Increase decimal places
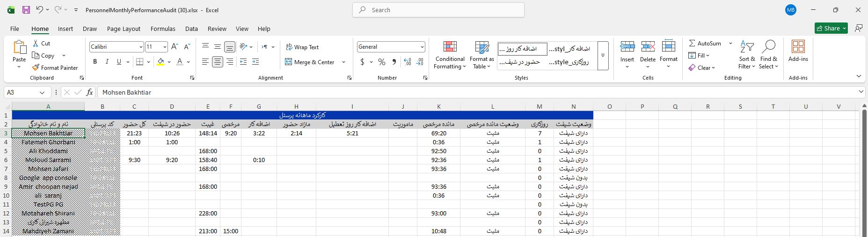Screen dimensions: 868x237 pos(408,62)
